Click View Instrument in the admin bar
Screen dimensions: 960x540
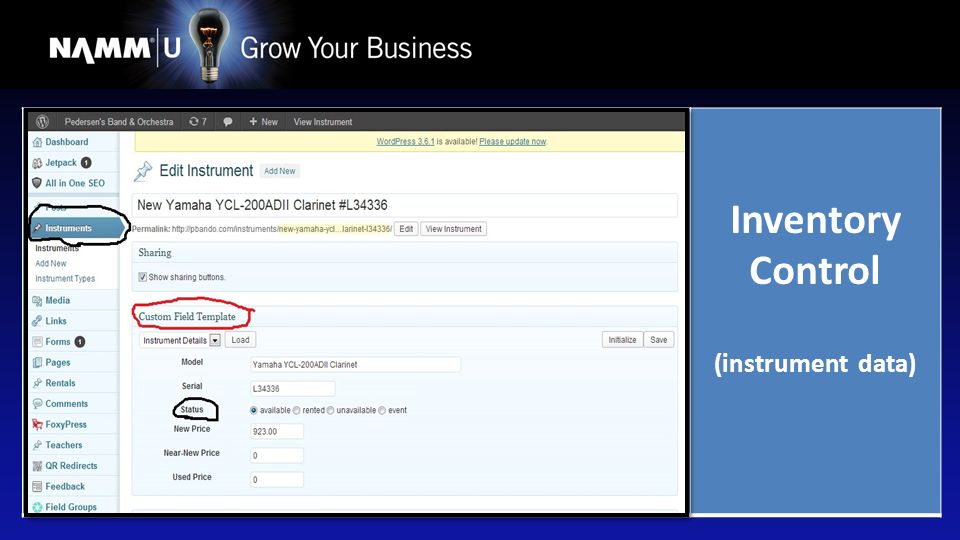click(x=323, y=122)
